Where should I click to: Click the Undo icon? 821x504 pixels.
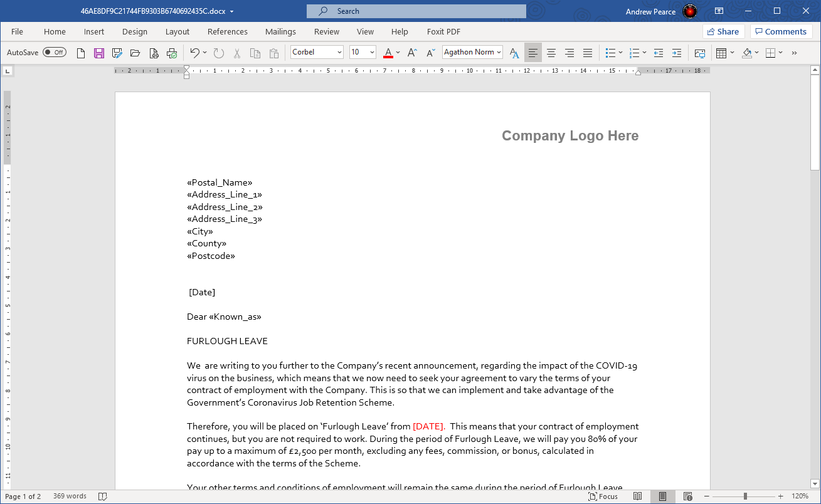point(194,52)
